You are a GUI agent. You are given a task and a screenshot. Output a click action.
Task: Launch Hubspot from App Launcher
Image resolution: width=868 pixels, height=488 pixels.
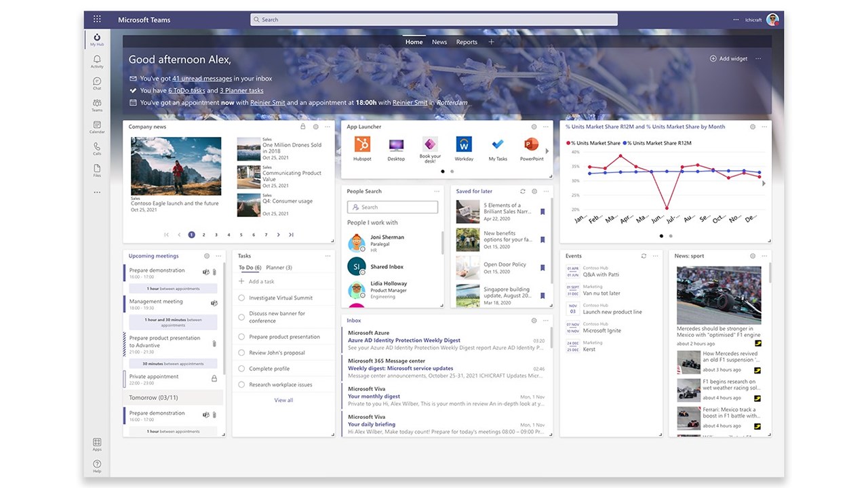coord(362,148)
